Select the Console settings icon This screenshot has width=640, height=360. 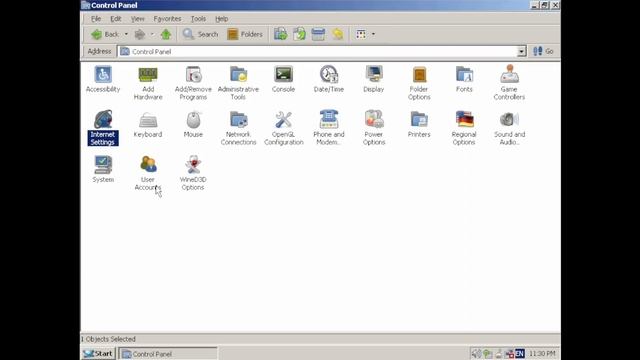click(x=283, y=79)
